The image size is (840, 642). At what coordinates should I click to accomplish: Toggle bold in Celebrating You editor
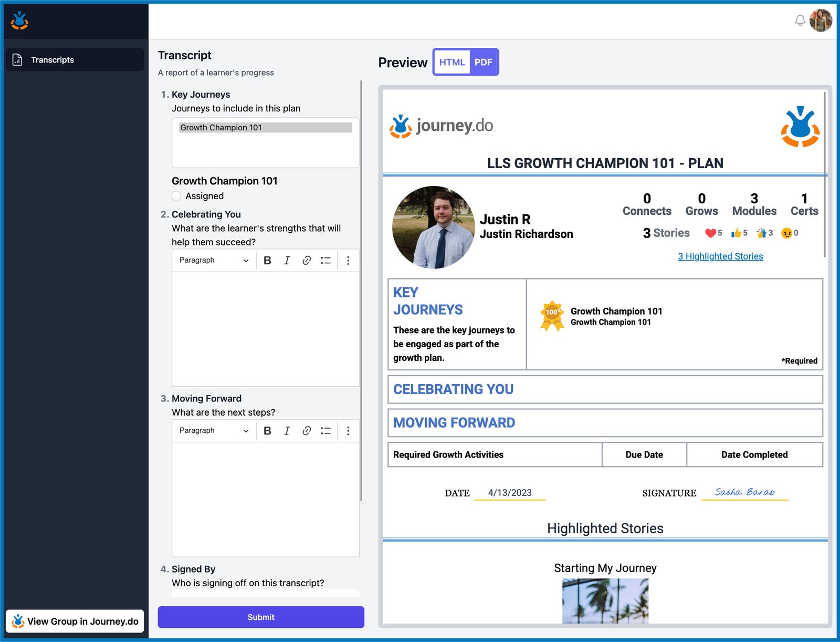[267, 260]
